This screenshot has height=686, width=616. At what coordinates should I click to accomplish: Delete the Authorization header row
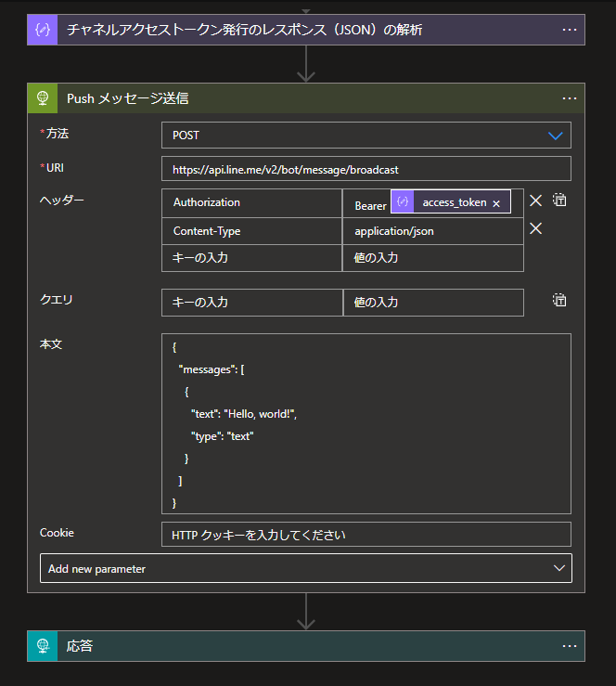click(x=535, y=201)
